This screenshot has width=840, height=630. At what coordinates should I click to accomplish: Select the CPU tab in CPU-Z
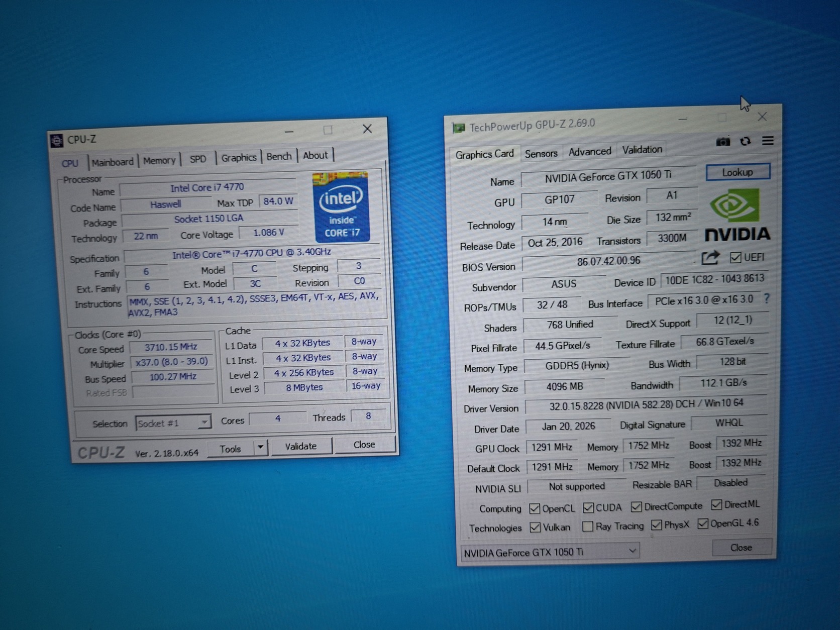click(70, 163)
